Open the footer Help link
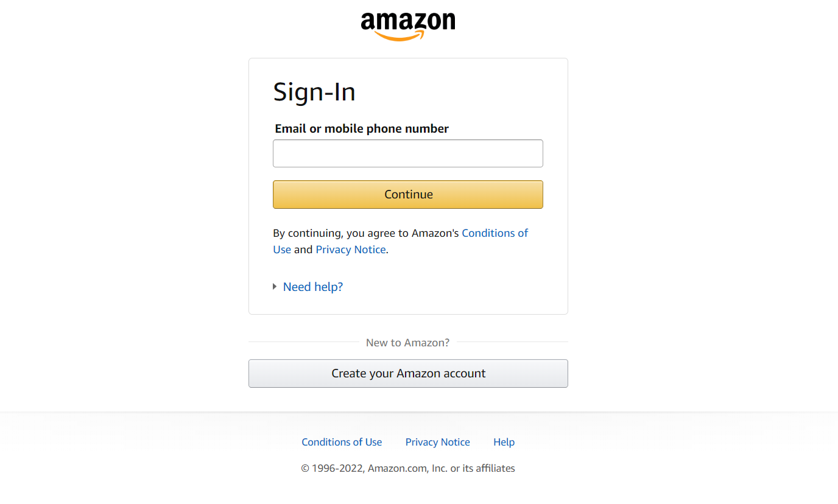This screenshot has width=838, height=504. click(x=504, y=442)
